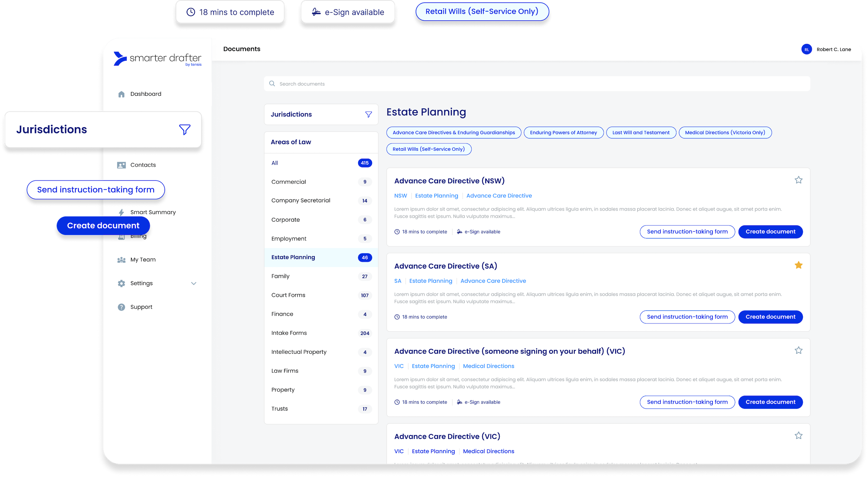Click the RL user avatar
Screen dimensions: 868x477
(x=806, y=50)
